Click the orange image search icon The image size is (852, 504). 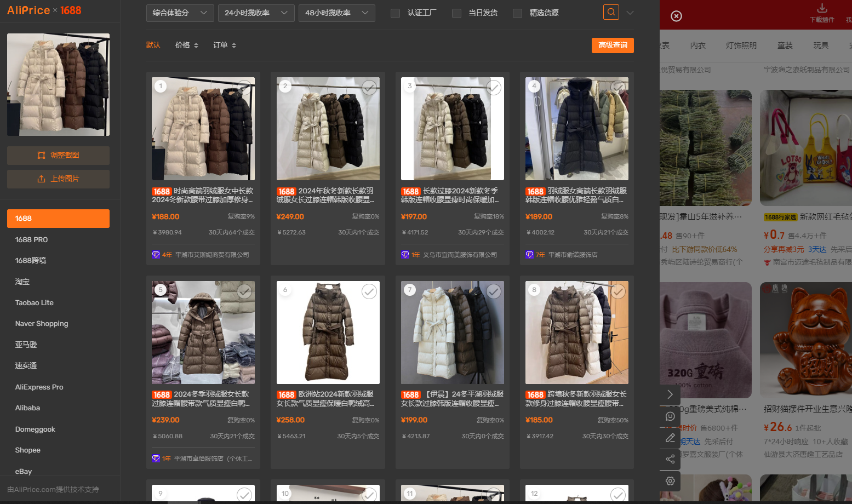click(611, 12)
